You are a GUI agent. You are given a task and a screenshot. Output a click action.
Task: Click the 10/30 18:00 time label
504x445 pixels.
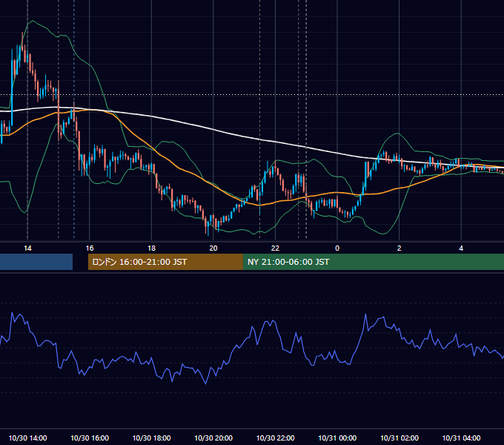[x=151, y=438]
